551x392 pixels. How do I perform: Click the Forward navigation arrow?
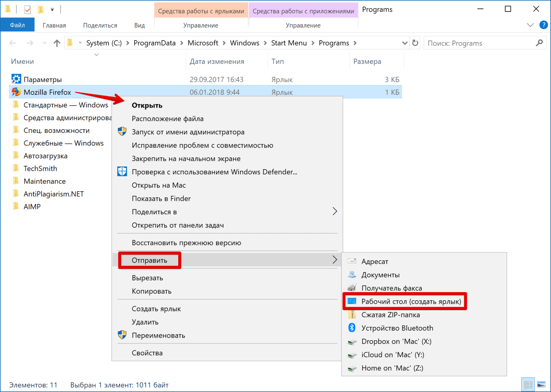point(30,43)
